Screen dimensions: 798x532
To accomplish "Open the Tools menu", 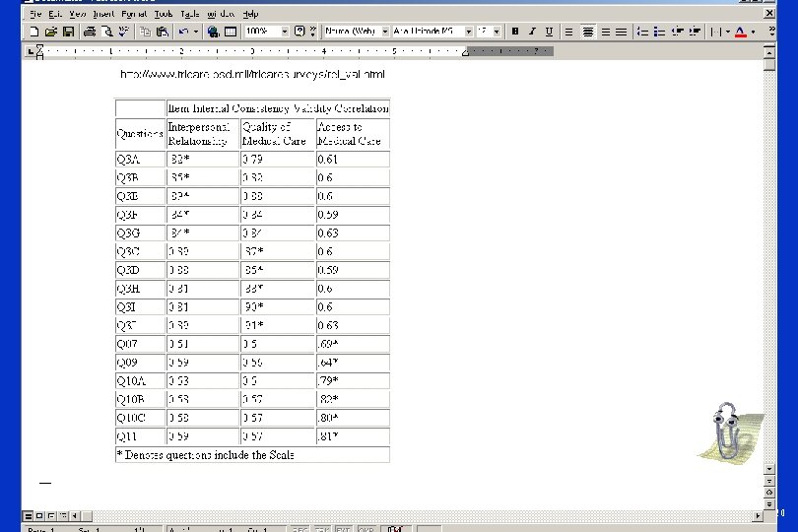I will click(x=164, y=14).
